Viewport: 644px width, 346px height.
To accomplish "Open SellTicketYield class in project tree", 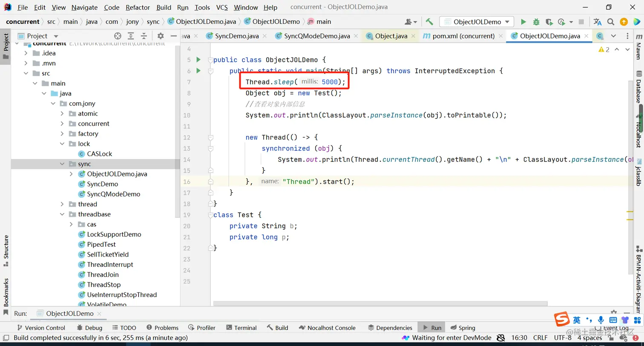I will pyautogui.click(x=108, y=254).
